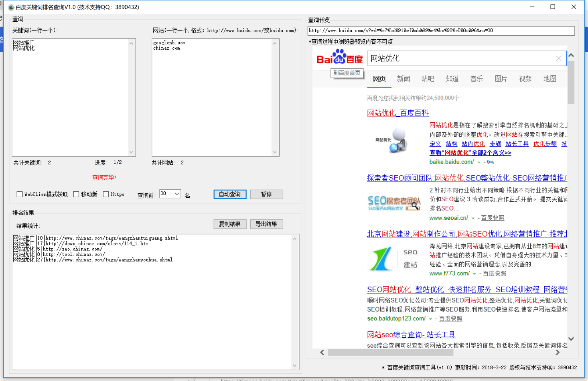The width and height of the screenshot is (588, 381).
Task: Open dropdown arrow beside www.f773.com/
Action: (474, 274)
